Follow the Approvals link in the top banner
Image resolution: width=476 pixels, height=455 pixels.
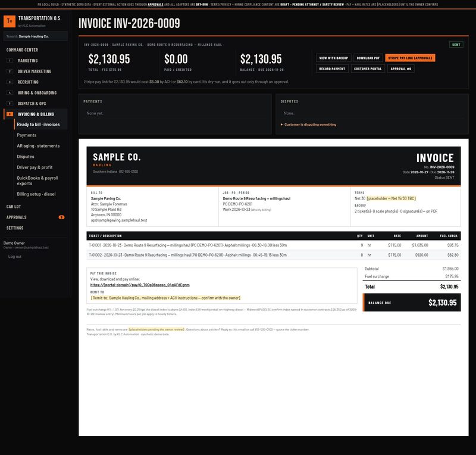click(x=155, y=5)
